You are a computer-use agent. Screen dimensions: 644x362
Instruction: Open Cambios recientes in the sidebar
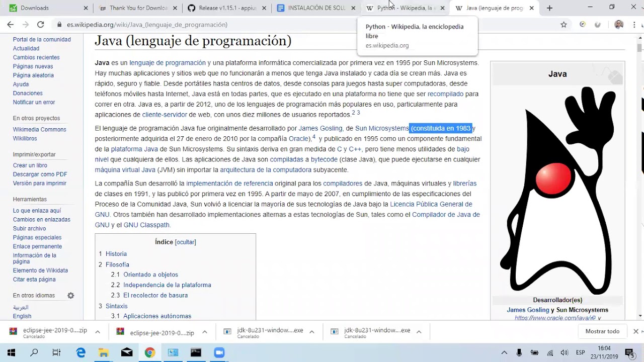[x=36, y=57]
